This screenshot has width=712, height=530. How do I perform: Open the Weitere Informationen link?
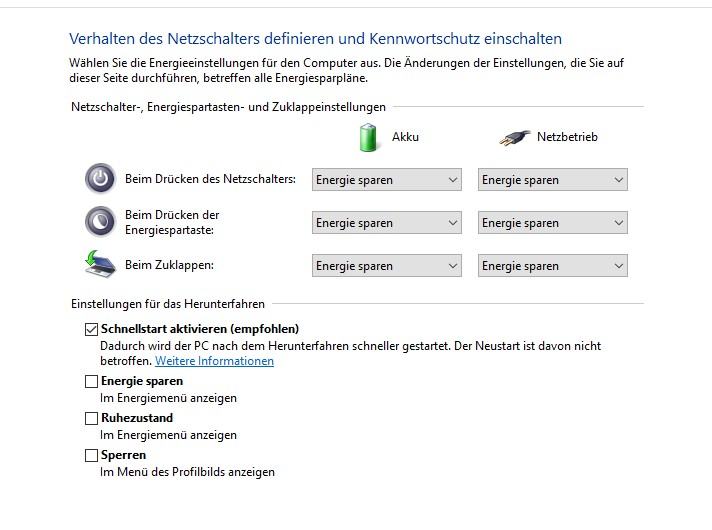[214, 361]
